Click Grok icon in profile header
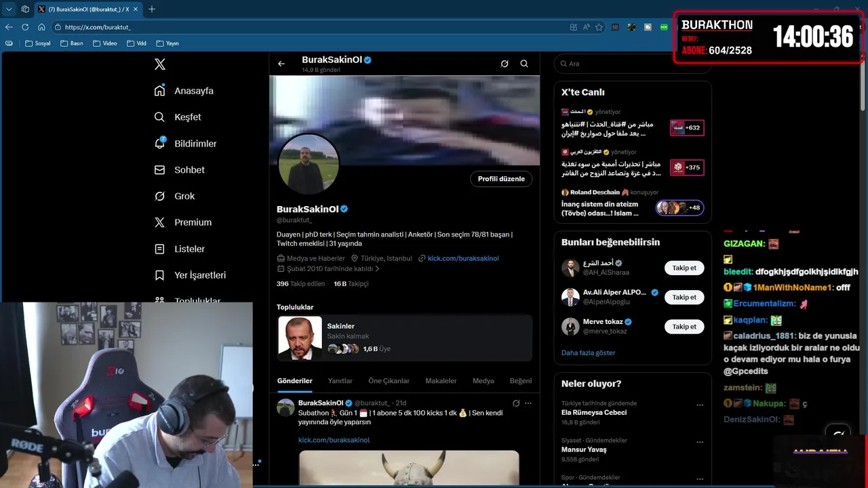The height and width of the screenshot is (488, 868). [x=505, y=64]
